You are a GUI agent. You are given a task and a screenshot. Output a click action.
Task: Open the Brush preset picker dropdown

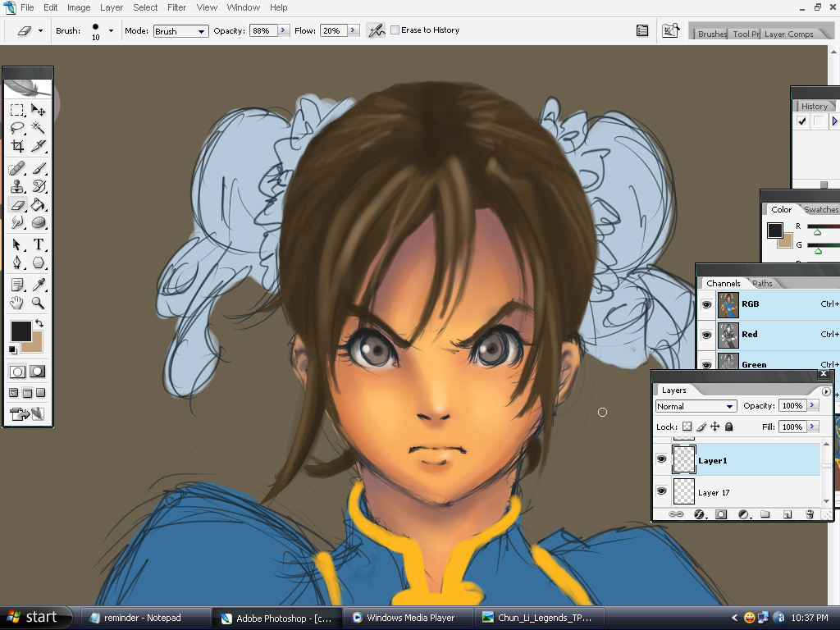111,30
